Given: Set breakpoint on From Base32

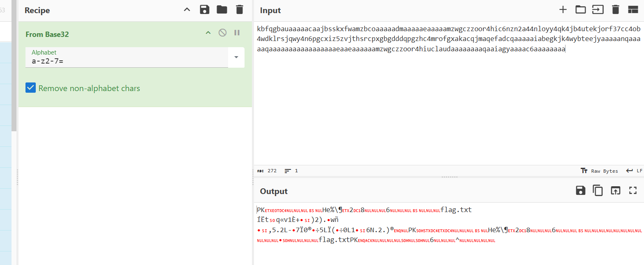Looking at the screenshot, I should (x=237, y=33).
